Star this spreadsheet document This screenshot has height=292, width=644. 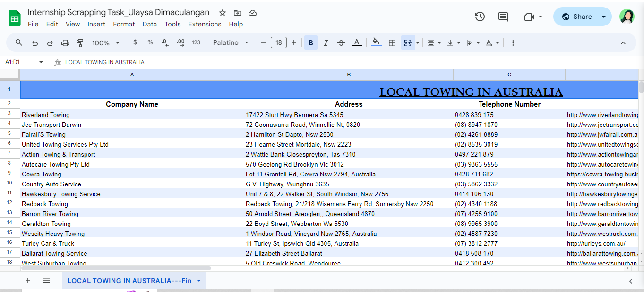coord(223,13)
